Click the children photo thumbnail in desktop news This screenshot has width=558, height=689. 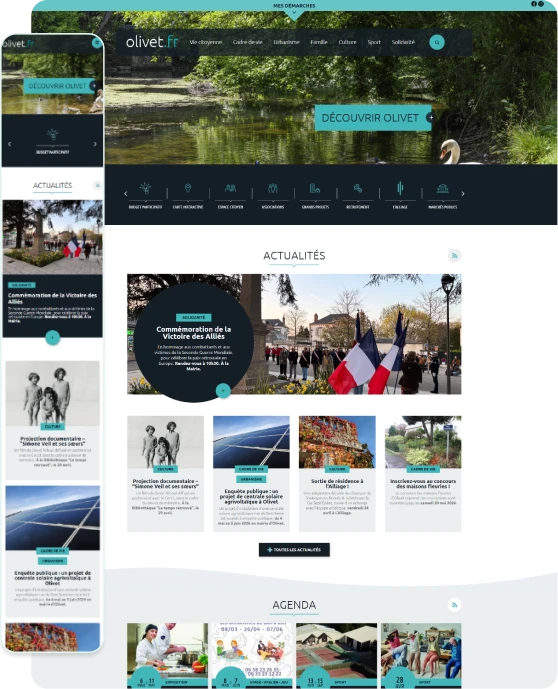(x=165, y=442)
